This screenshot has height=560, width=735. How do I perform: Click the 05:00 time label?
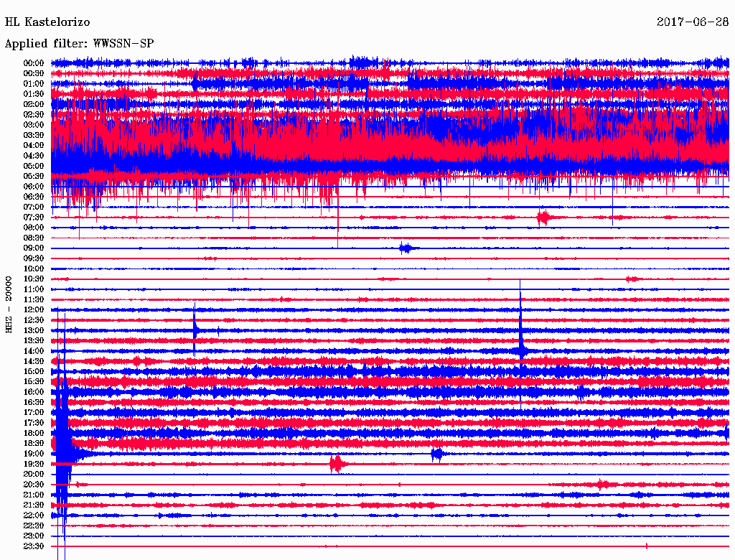[34, 166]
